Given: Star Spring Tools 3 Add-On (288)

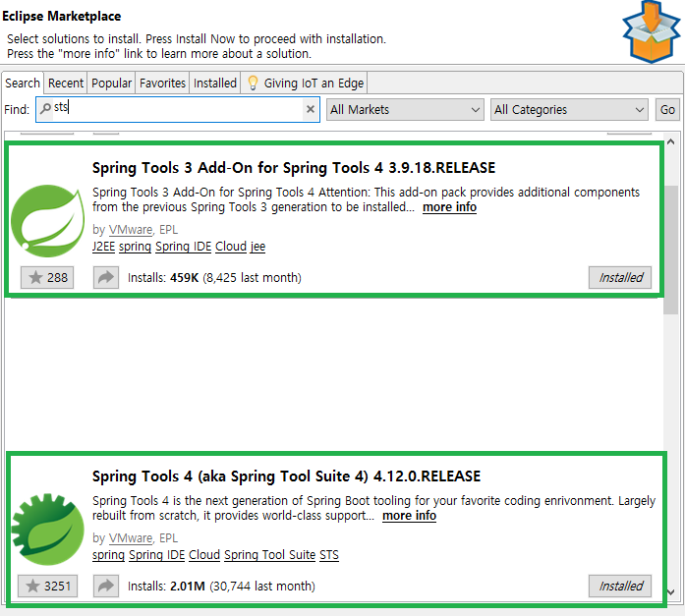Looking at the screenshot, I should tap(47, 278).
